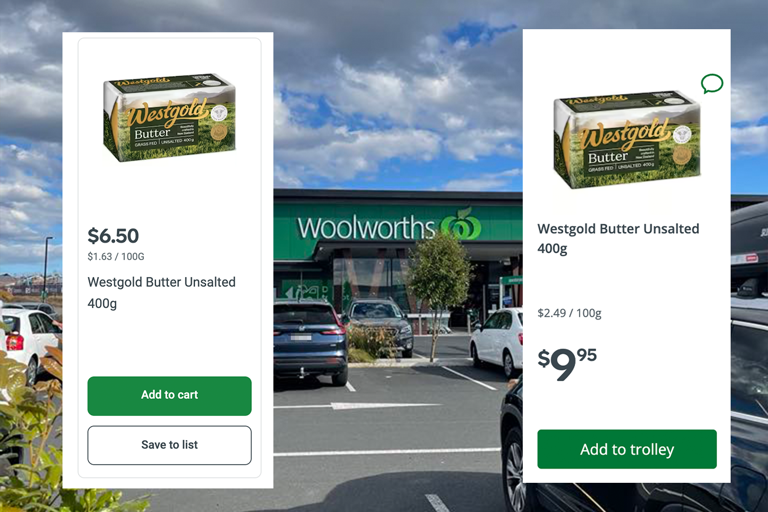Screen dimensions: 768x512
Task: Select the $1.63 / 100G unit price
Action: click(116, 256)
